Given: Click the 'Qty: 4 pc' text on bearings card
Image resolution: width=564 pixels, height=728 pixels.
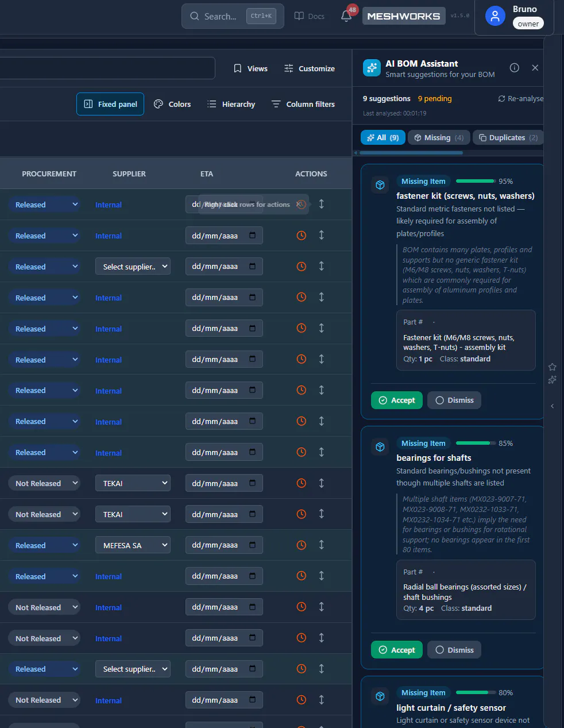Looking at the screenshot, I should pos(418,608).
